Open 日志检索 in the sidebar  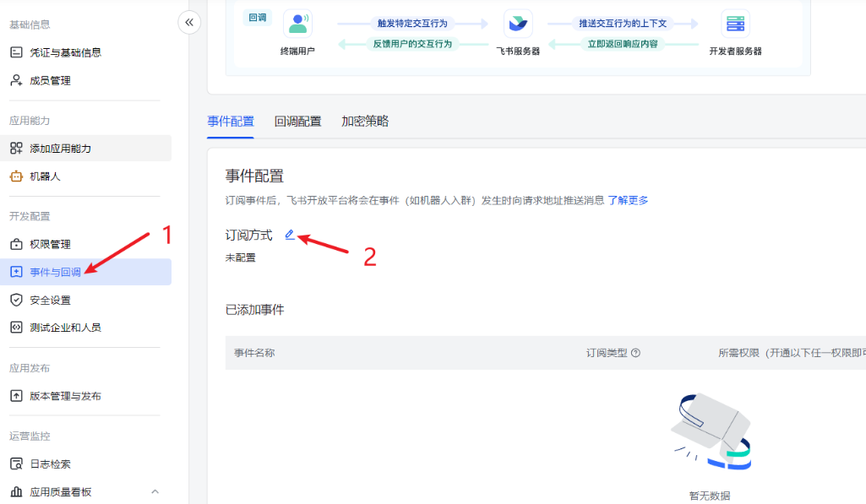click(50, 463)
